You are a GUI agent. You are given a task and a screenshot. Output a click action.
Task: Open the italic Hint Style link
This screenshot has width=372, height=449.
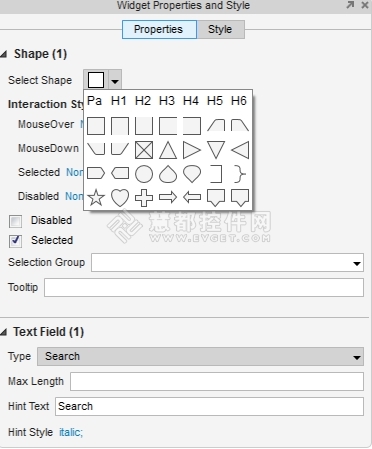[x=71, y=432]
